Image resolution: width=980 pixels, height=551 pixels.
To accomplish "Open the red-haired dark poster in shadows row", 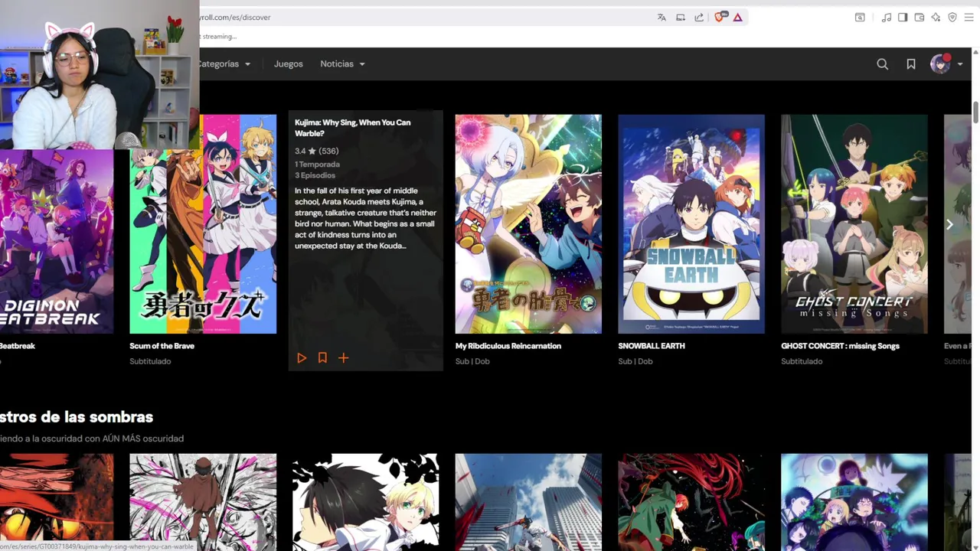I will point(691,502).
